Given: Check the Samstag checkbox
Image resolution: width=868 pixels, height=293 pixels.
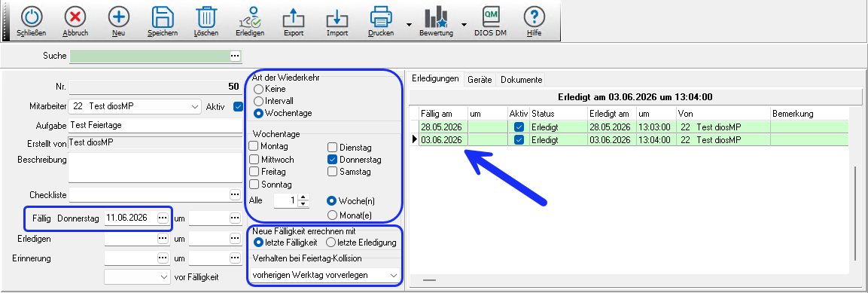Looking at the screenshot, I should click(x=333, y=172).
